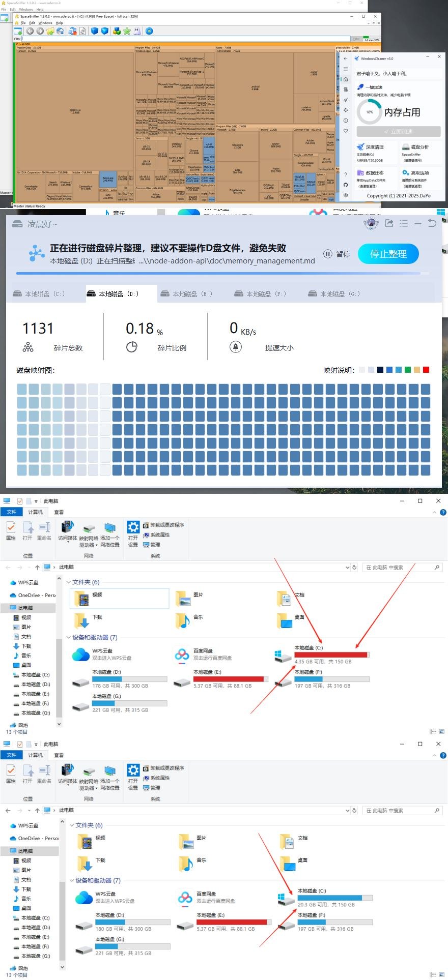Click the 停止整理 button
This screenshot has height=980, width=448.
(x=388, y=254)
